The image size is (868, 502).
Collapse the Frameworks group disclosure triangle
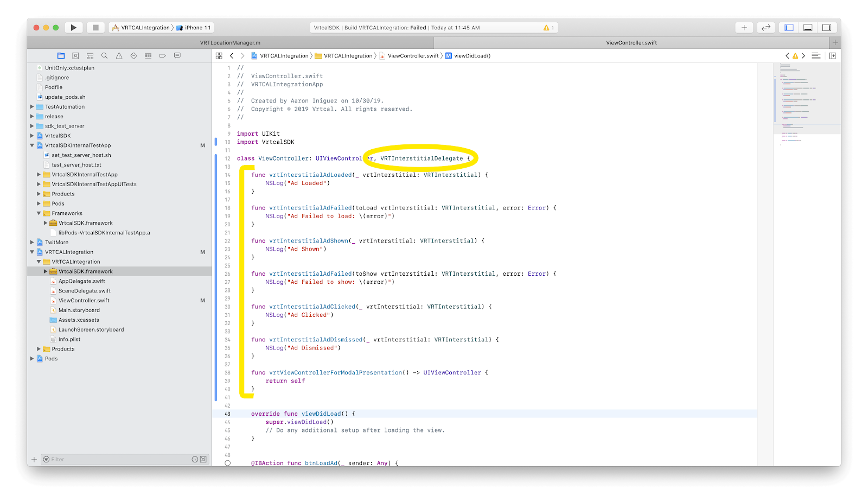click(39, 213)
